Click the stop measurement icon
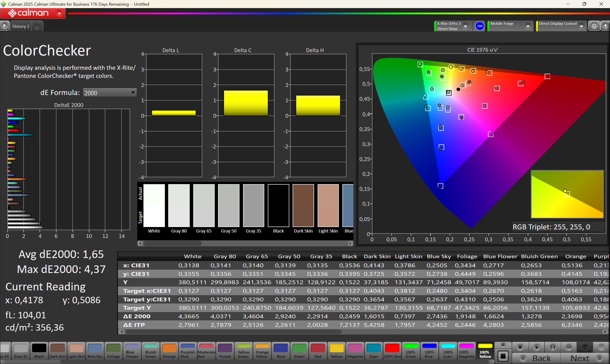 click(x=520, y=347)
